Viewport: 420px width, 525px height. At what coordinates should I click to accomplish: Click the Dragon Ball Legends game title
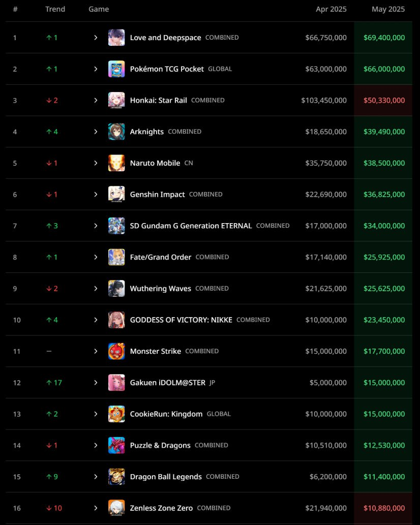pos(166,477)
